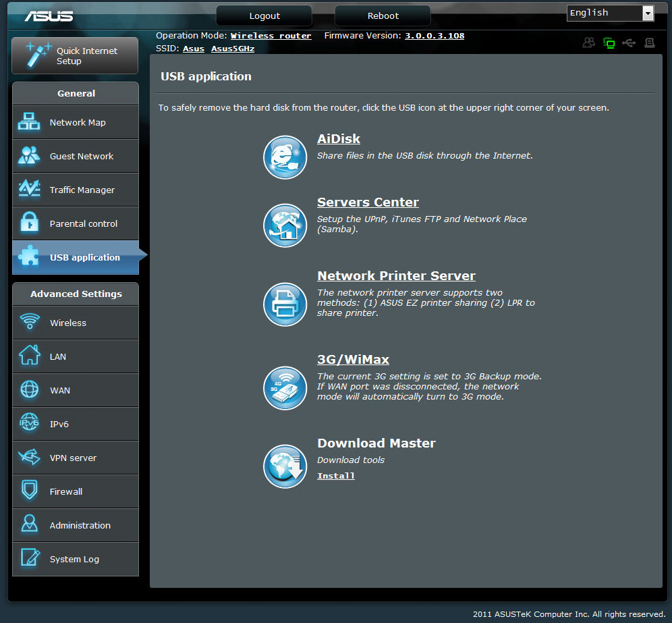Open System Log menu item
The width and height of the screenshot is (672, 623).
point(76,559)
